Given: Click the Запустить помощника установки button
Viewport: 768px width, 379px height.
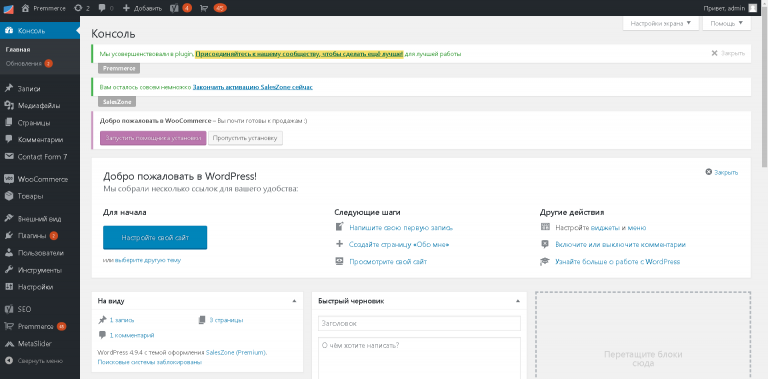Looking at the screenshot, I should [153, 138].
